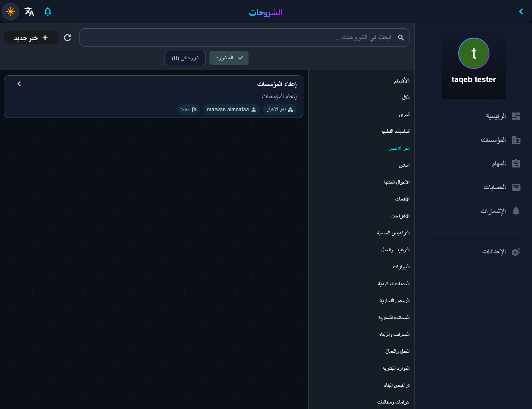This screenshot has height=409, width=532.
Task: Go to the المؤسسات menu label
Action: click(493, 140)
